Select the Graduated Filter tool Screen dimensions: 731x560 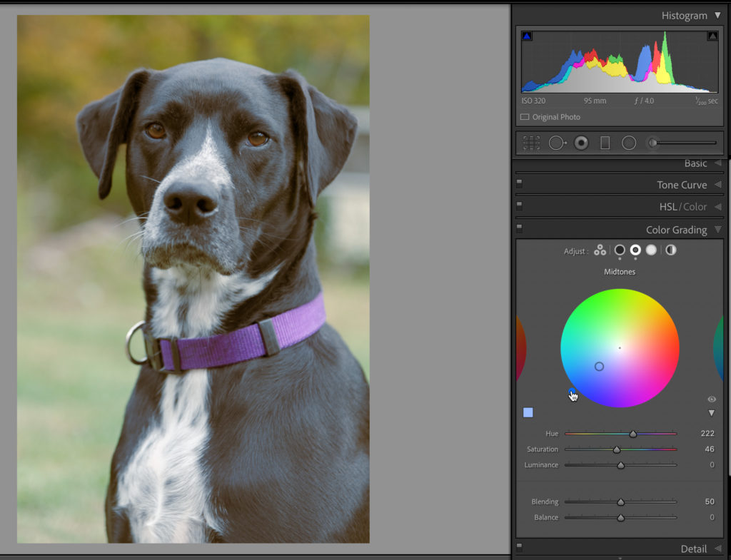pyautogui.click(x=605, y=143)
